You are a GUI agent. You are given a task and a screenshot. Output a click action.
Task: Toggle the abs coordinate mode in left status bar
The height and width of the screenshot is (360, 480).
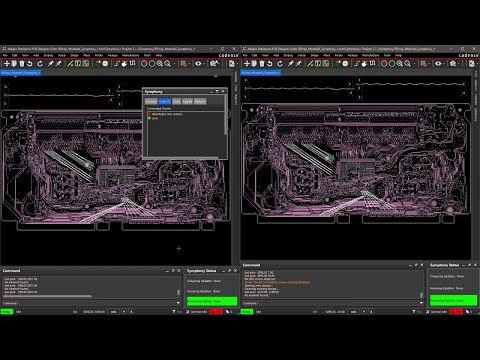click(114, 312)
